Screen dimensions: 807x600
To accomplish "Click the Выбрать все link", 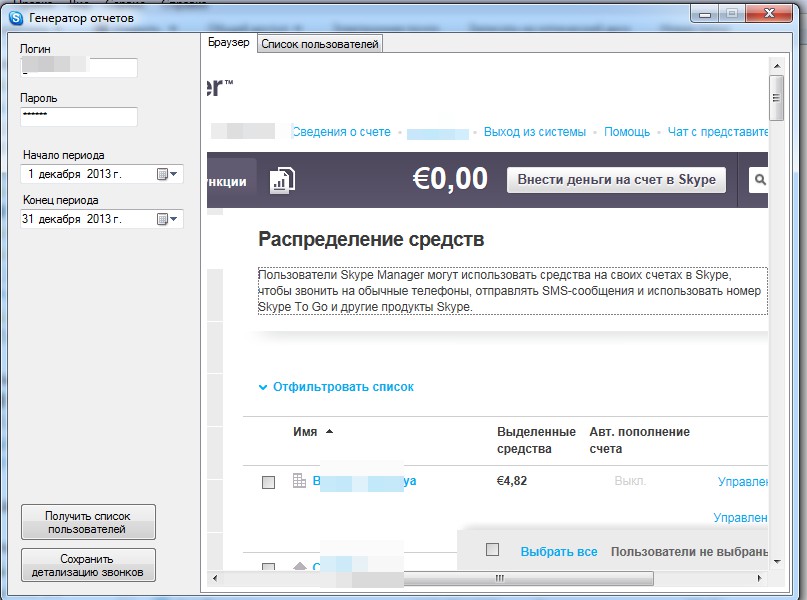I will [559, 552].
